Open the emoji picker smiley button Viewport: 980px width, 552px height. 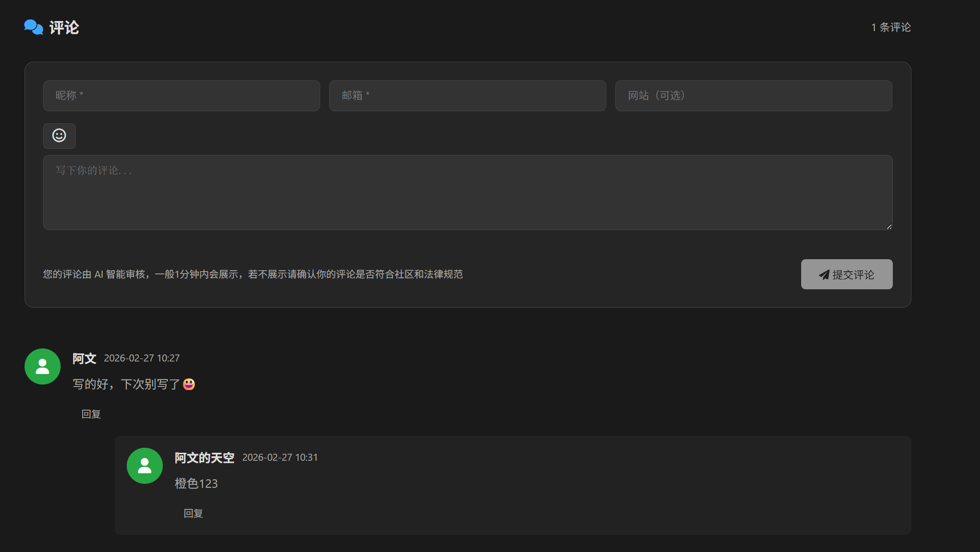(59, 136)
